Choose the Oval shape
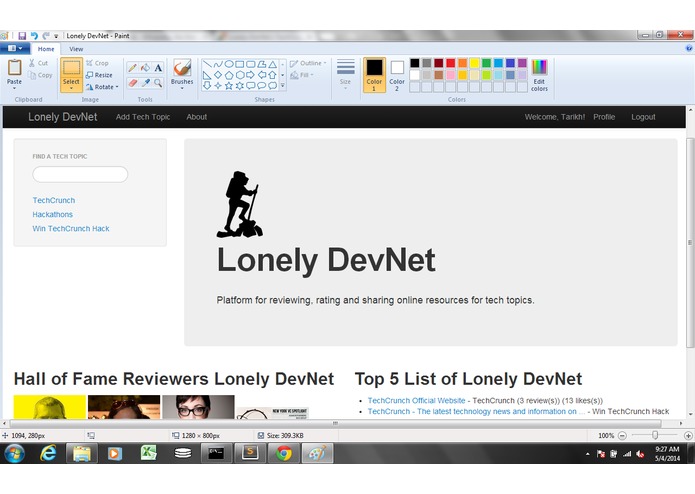 [229, 64]
